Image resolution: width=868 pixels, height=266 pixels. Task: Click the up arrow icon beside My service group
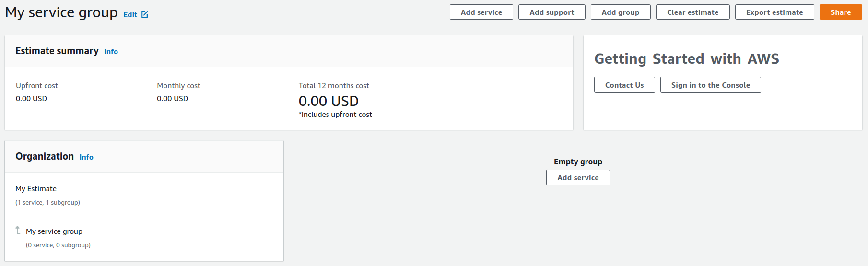(18, 231)
